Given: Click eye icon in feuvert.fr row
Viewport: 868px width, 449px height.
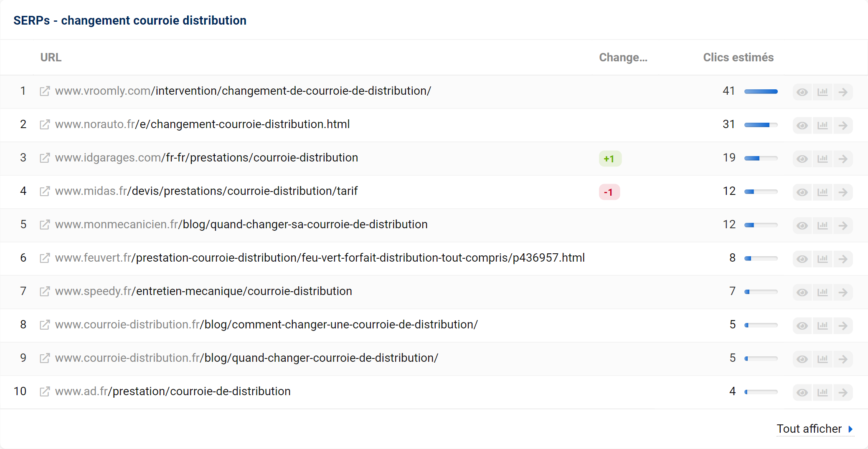Looking at the screenshot, I should 802,259.
